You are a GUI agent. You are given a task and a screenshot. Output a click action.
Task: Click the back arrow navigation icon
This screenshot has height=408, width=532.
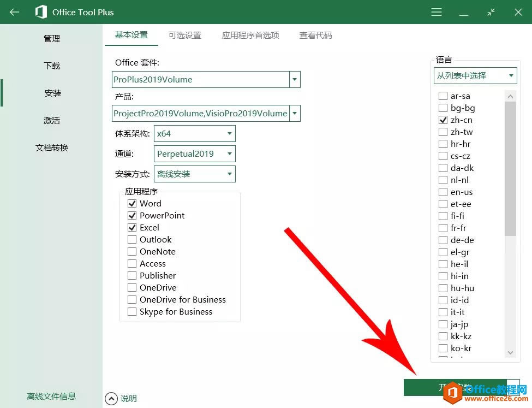(14, 11)
